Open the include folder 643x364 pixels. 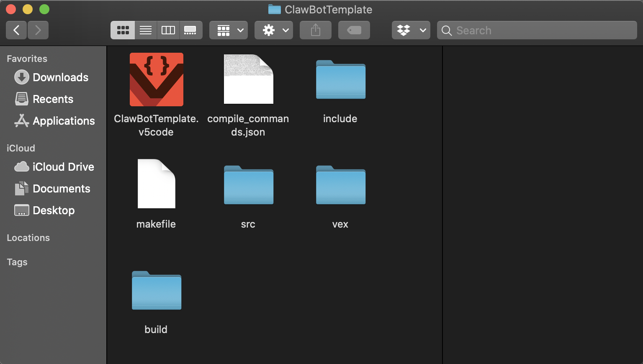point(340,79)
